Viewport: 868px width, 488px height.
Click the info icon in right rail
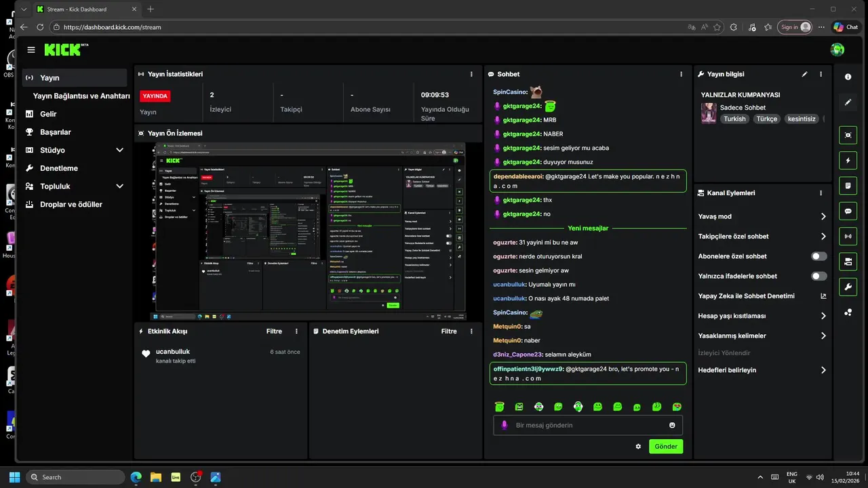pos(848,77)
